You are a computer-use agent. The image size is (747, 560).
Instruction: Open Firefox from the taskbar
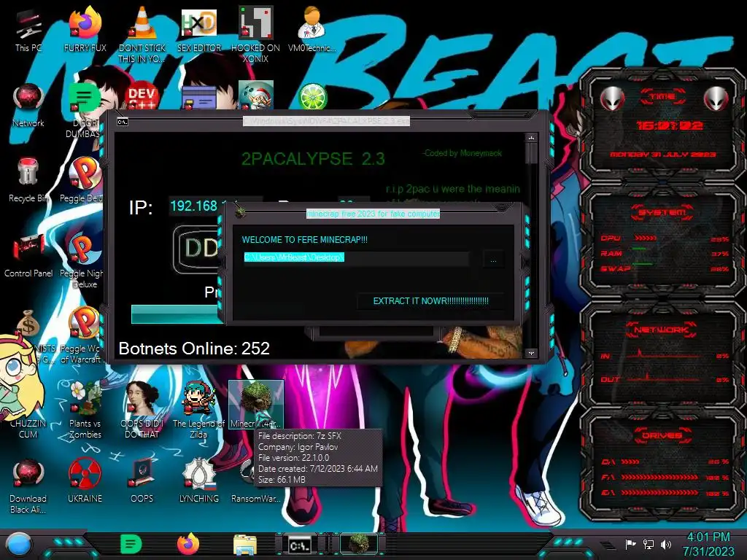point(188,544)
